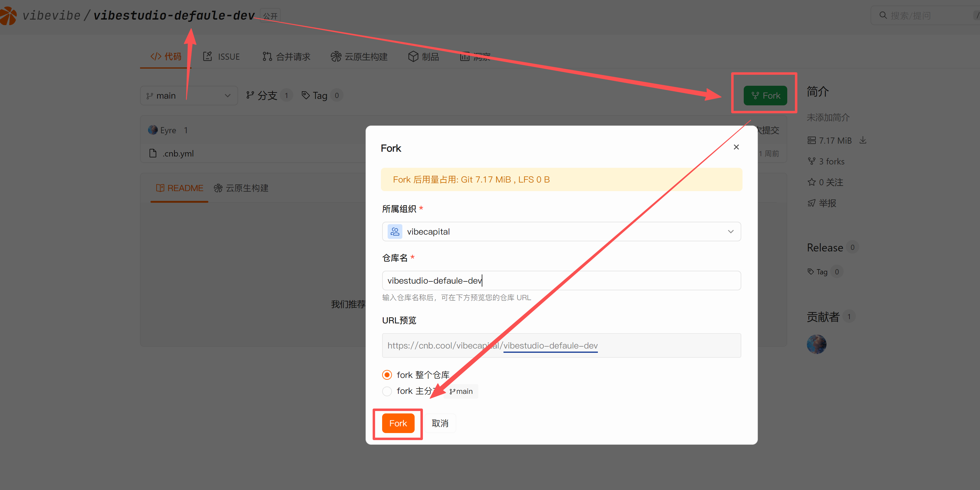The width and height of the screenshot is (980, 490).
Task: Click the 取消 cancel button
Action: [x=440, y=423]
